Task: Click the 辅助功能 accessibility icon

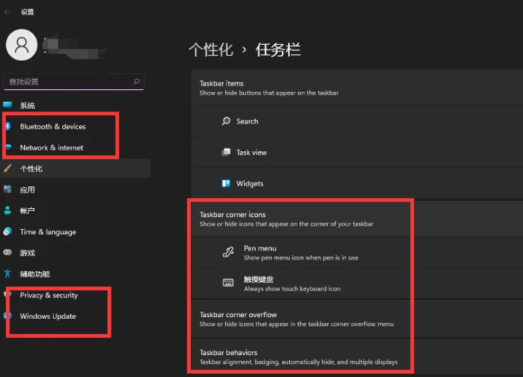Action: click(7, 274)
